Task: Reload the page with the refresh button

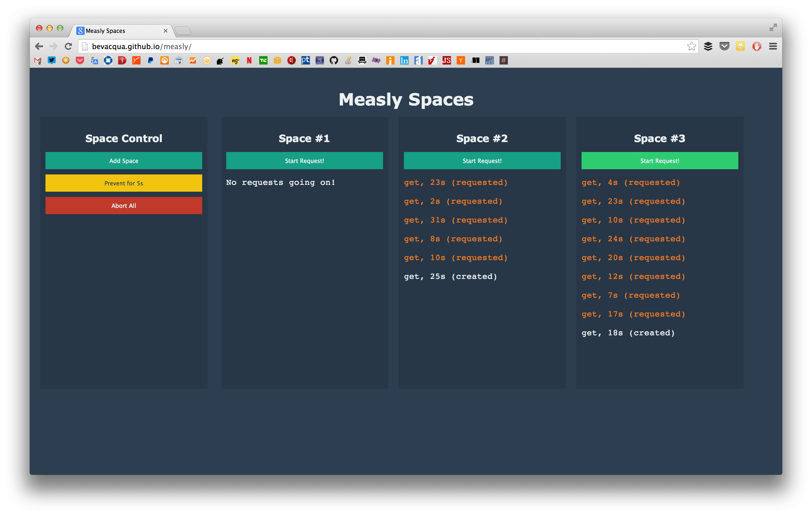Action: click(68, 46)
